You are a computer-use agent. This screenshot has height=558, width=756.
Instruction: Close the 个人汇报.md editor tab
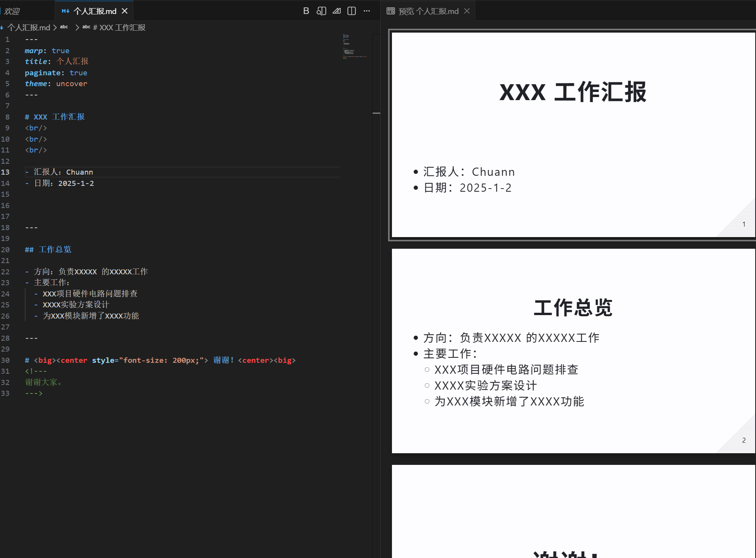pyautogui.click(x=125, y=11)
